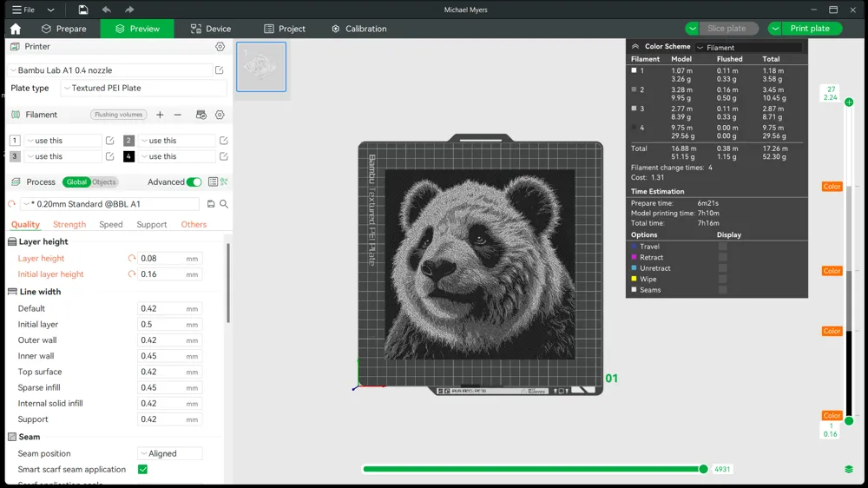Image resolution: width=868 pixels, height=488 pixels.
Task: Switch to the Prepare tab
Action: [x=64, y=29]
